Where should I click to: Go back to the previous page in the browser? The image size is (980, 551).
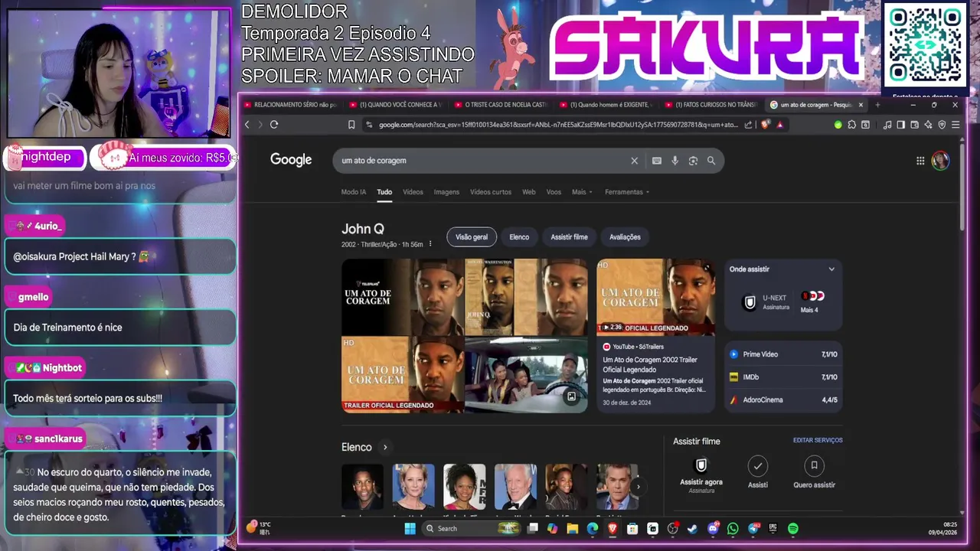tap(247, 125)
